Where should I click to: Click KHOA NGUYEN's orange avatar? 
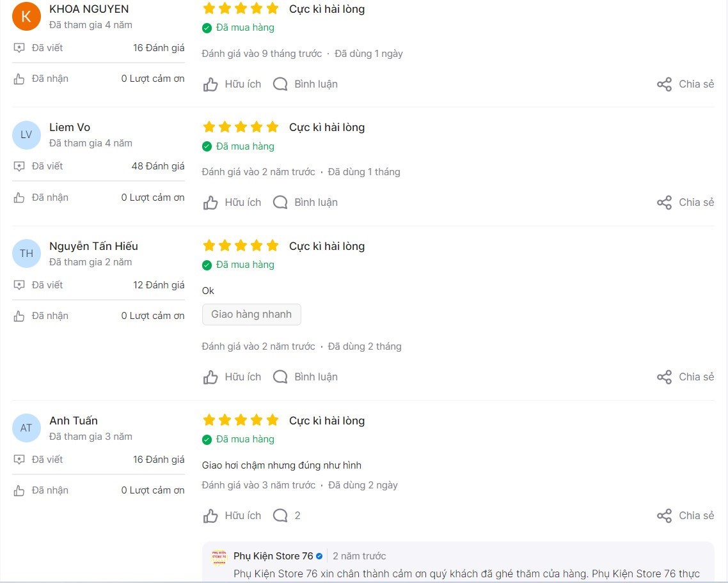click(x=26, y=17)
